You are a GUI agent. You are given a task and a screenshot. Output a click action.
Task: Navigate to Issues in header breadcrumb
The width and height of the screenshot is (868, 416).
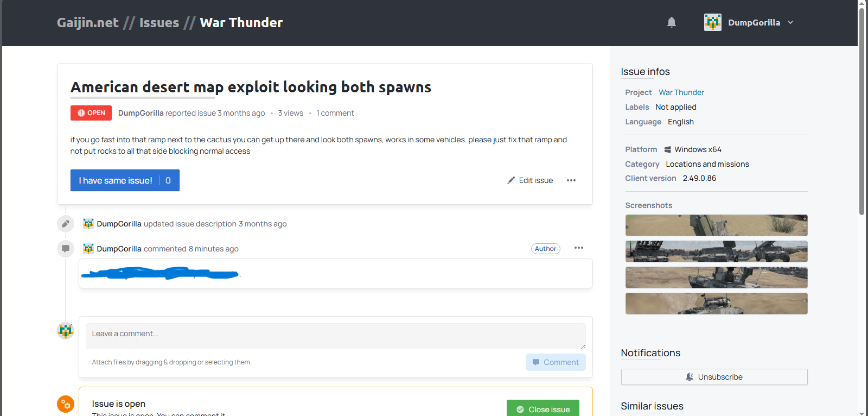(159, 23)
